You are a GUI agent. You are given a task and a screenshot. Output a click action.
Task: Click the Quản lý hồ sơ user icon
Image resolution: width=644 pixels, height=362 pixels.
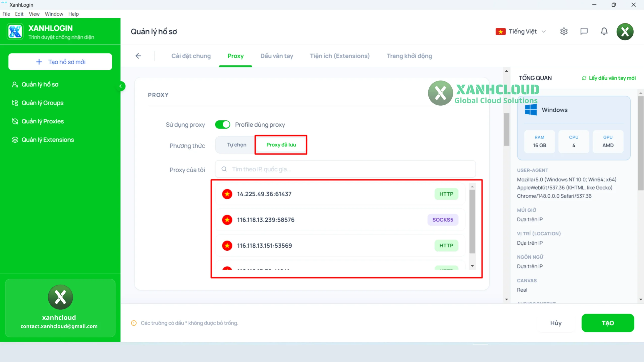[x=15, y=84]
